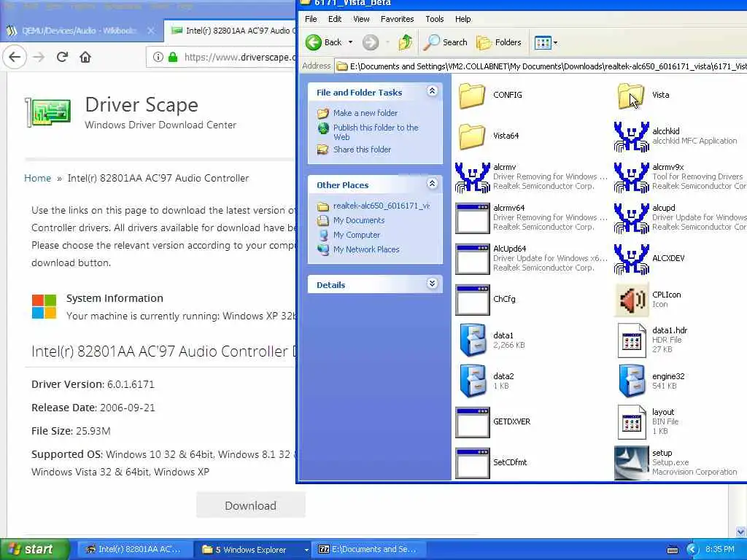747x560 pixels.
Task: Select the CONFIG folder icon
Action: (x=472, y=96)
